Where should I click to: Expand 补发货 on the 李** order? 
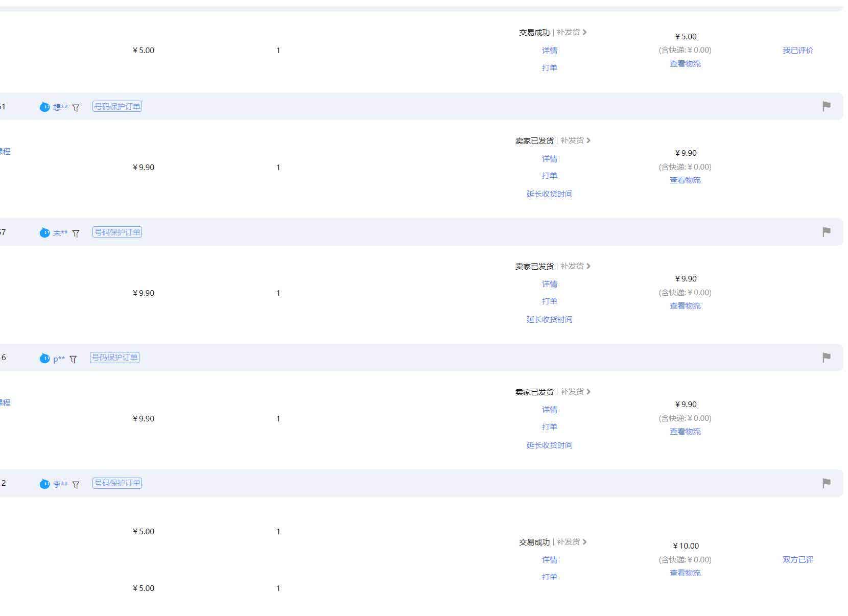tap(572, 542)
